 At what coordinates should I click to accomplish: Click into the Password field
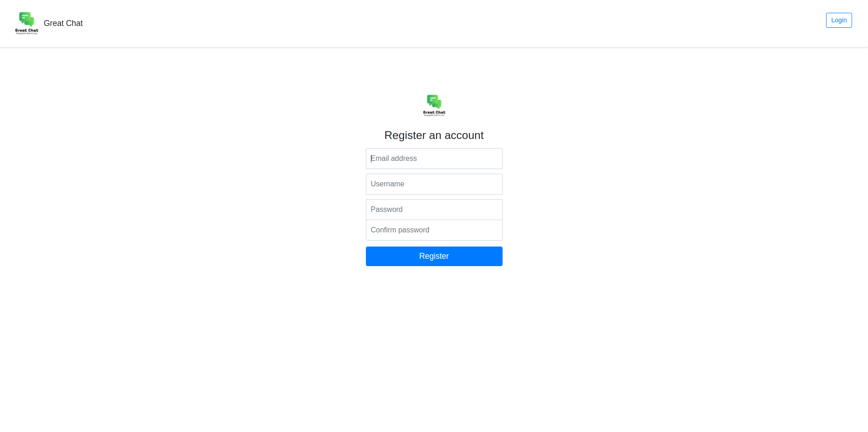tap(434, 210)
